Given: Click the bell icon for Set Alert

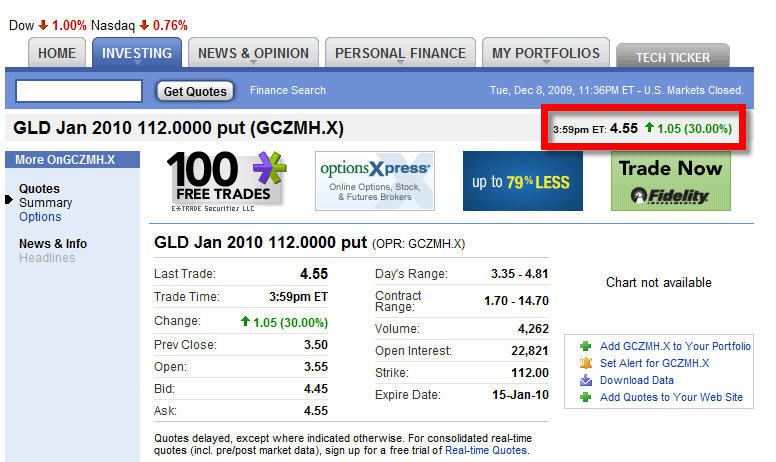Looking at the screenshot, I should (x=585, y=363).
